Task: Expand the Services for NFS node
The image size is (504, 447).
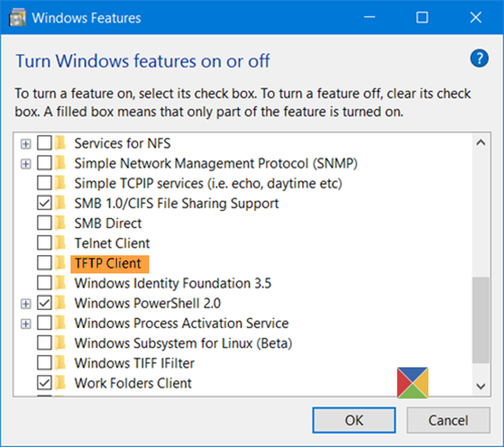Action: tap(26, 144)
